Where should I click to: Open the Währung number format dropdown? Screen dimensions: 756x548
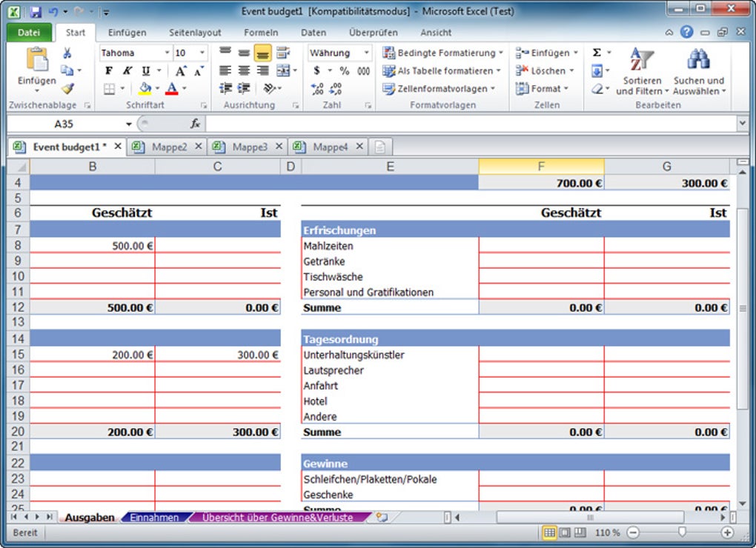pos(366,53)
